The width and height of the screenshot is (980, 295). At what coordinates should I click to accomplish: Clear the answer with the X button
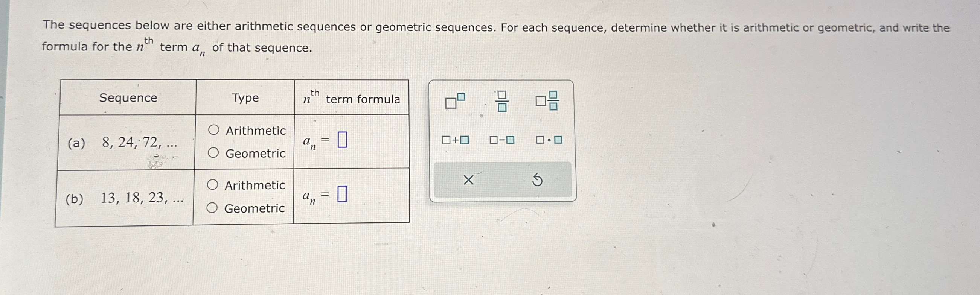(x=468, y=180)
